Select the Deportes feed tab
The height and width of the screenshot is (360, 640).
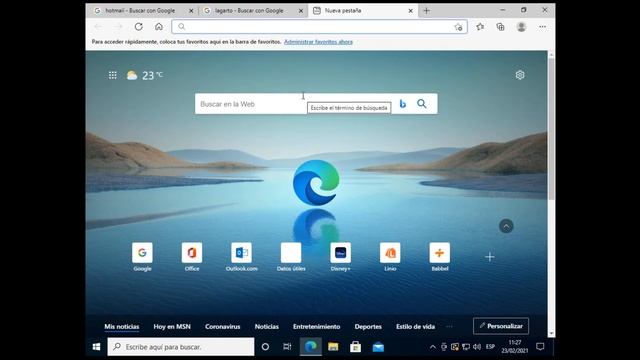click(x=368, y=327)
